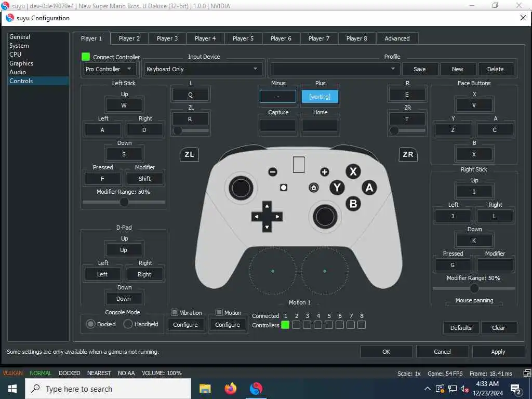Click the Plus binding showing waiting
This screenshot has width=532, height=399.
(x=320, y=96)
